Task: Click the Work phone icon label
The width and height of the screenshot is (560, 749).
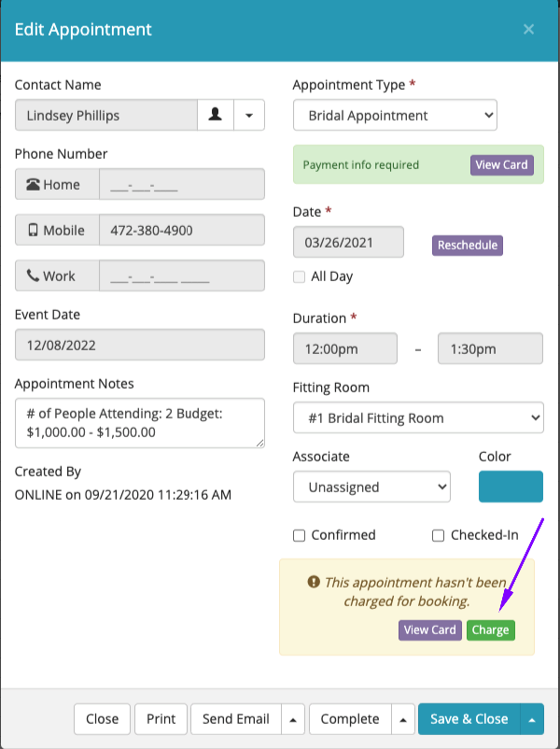Action: (57, 276)
